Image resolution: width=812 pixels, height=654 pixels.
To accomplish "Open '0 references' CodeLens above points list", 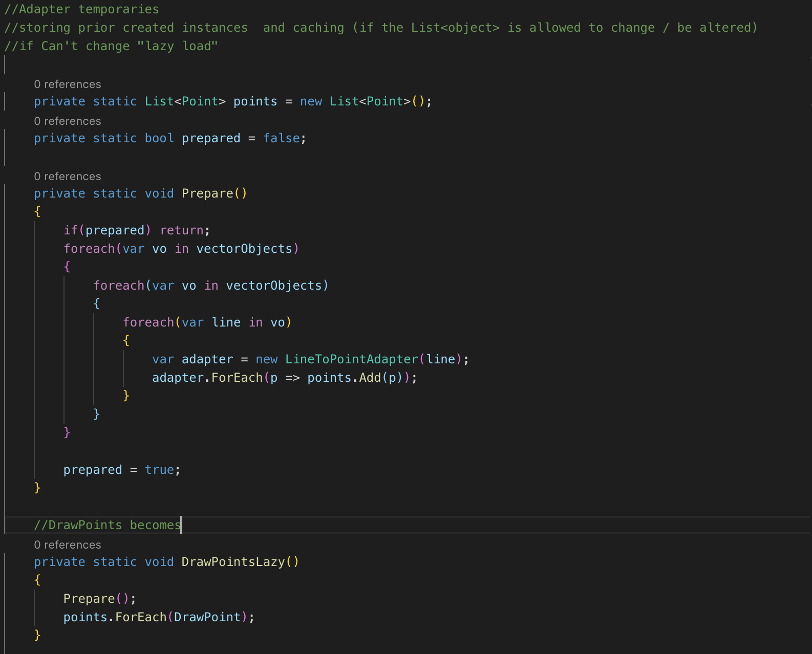I will click(x=68, y=84).
